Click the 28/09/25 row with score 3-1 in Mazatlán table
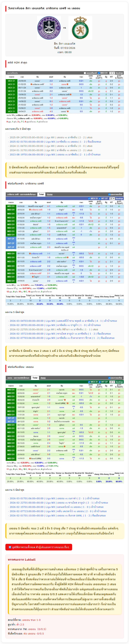Viewport: 129px width, 644px height. coord(64,277)
